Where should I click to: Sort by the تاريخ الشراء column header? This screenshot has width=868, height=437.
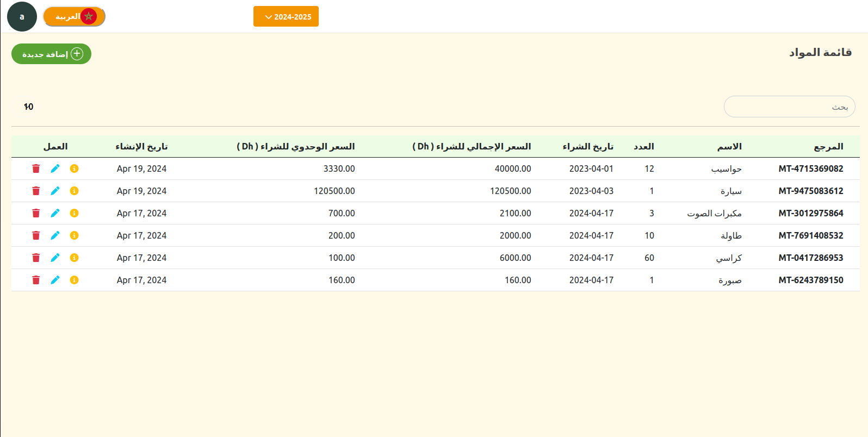[588, 147]
